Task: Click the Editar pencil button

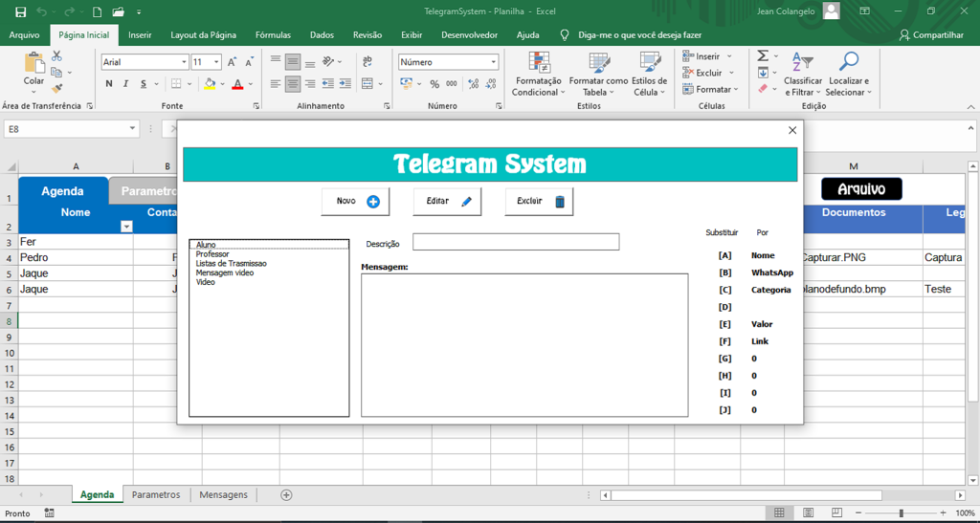Action: coord(448,202)
